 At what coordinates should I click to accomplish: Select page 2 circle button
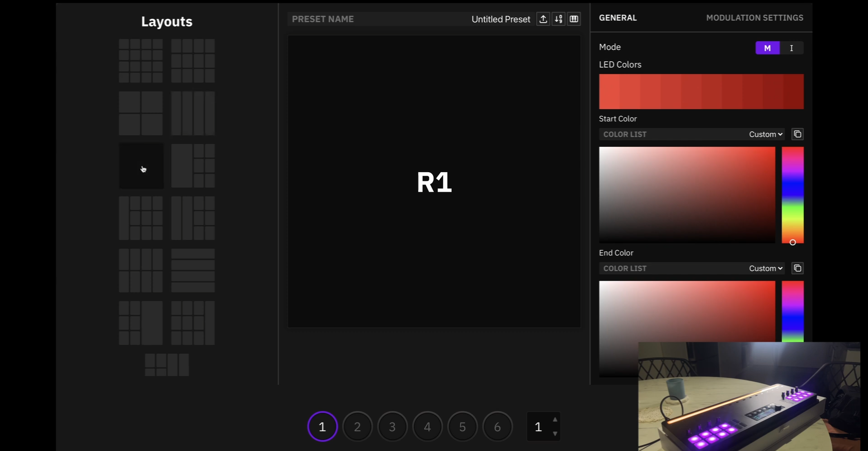click(x=357, y=427)
